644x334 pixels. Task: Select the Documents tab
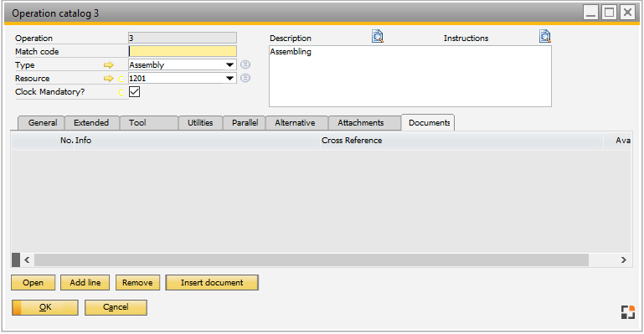pyautogui.click(x=428, y=123)
